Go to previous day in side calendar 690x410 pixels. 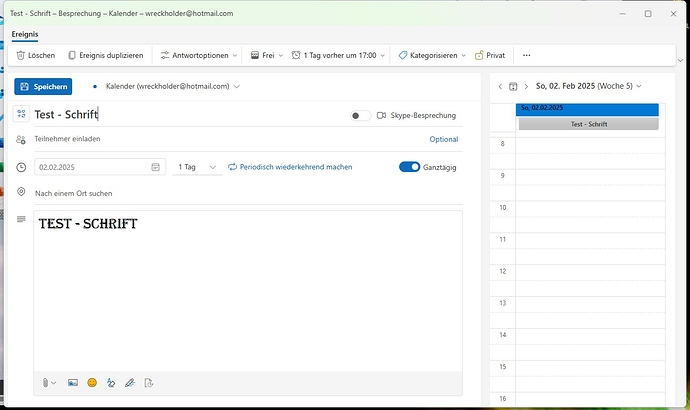pos(500,87)
